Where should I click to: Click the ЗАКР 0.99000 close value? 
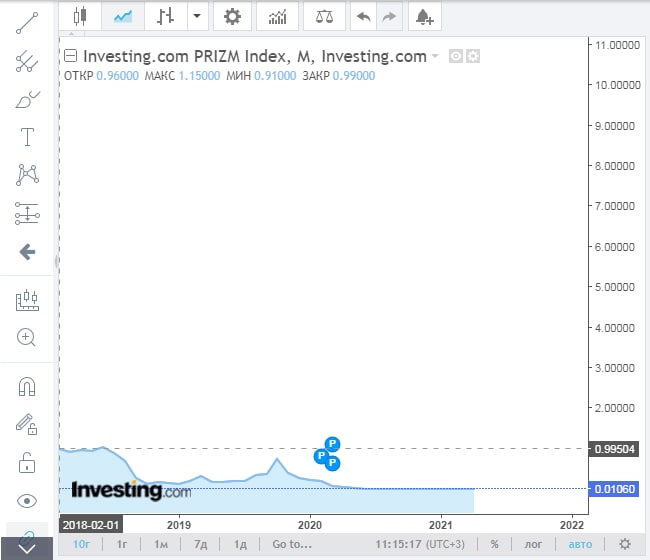coord(339,76)
